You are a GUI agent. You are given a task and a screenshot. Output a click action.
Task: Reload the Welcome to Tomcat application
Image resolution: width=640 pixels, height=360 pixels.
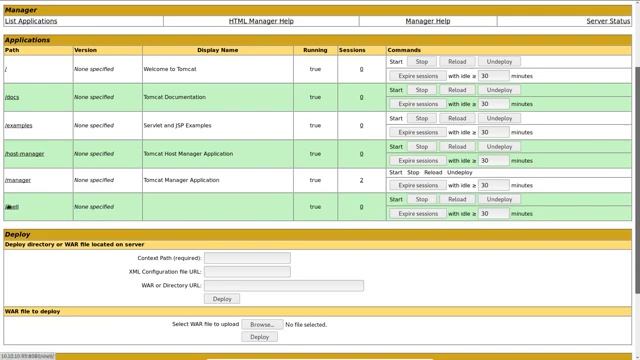tap(457, 62)
